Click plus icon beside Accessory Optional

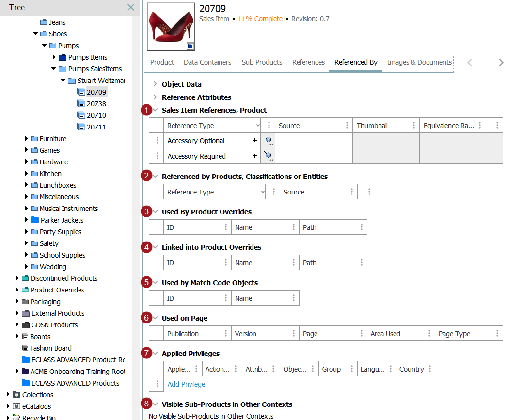click(x=254, y=141)
